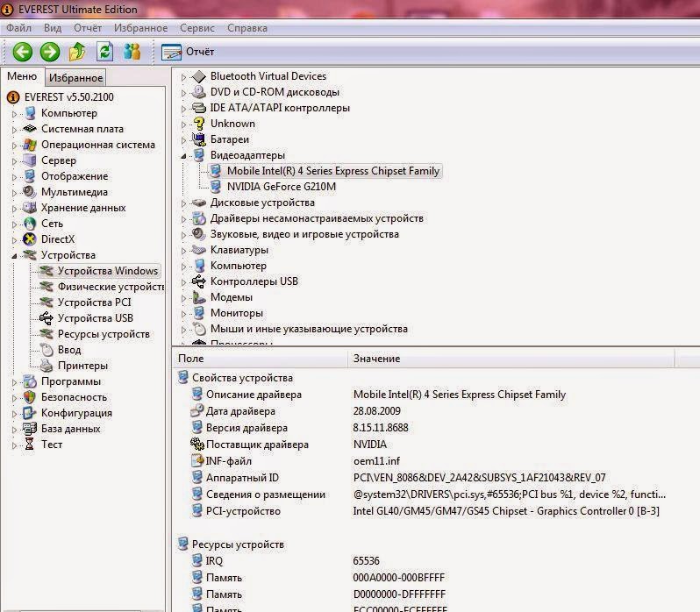
Task: Select Звуковые, видео и игровые устройства
Action: tap(304, 234)
